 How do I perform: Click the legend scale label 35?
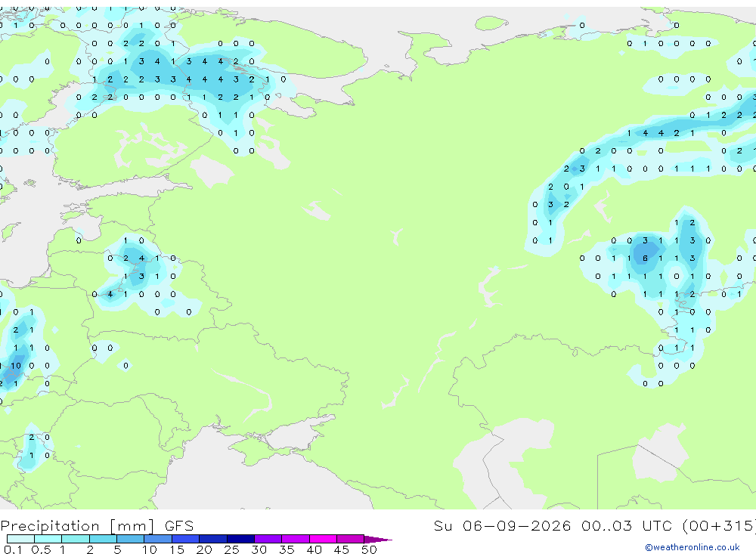pos(287,549)
